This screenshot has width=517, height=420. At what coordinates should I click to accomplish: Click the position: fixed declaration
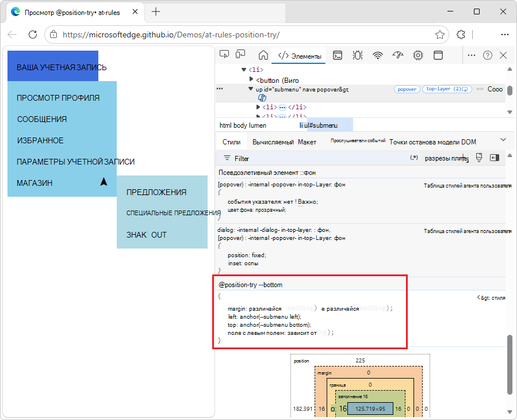[247, 255]
